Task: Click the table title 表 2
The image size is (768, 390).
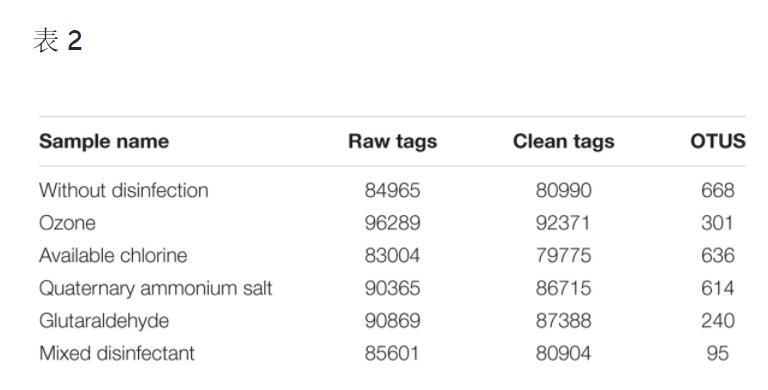Action: (x=57, y=40)
